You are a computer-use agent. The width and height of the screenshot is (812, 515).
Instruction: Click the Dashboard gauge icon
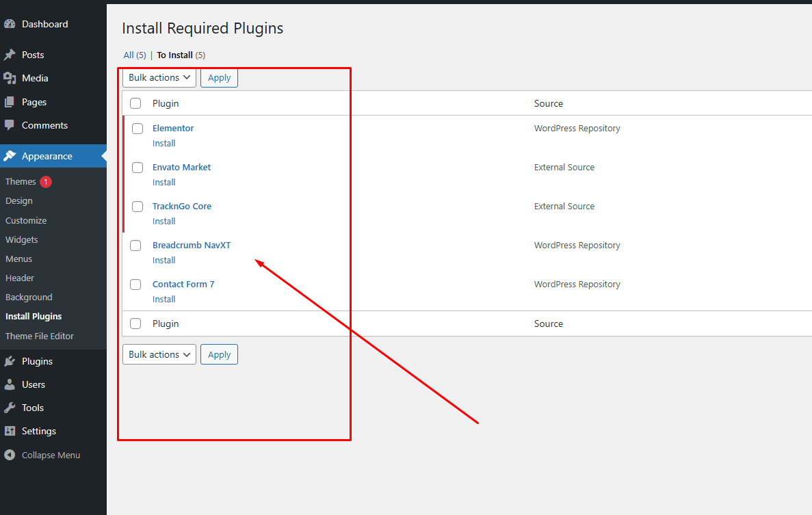pyautogui.click(x=10, y=24)
